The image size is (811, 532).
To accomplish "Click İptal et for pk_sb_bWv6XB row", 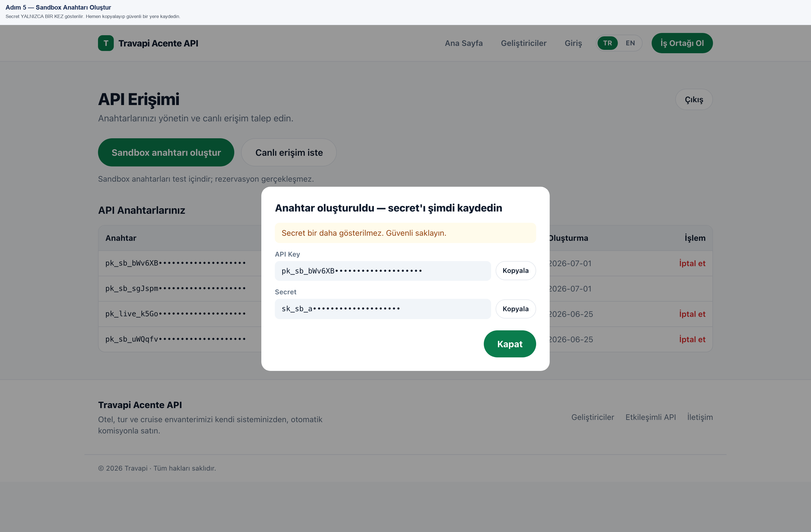I will tap(692, 263).
